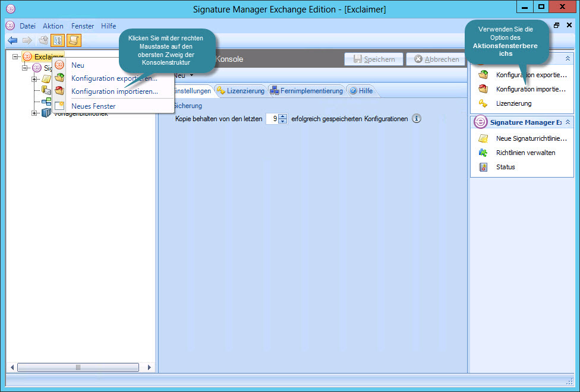The height and width of the screenshot is (392, 580).
Task: Toggle the console tree view toolbar icon
Action: coord(58,40)
